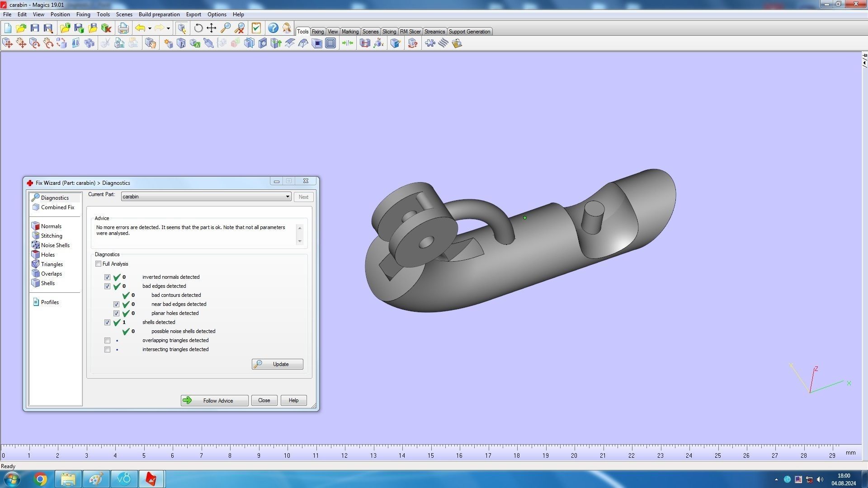Image resolution: width=868 pixels, height=488 pixels.
Task: Click the Print icon in toolbar
Action: click(123, 28)
